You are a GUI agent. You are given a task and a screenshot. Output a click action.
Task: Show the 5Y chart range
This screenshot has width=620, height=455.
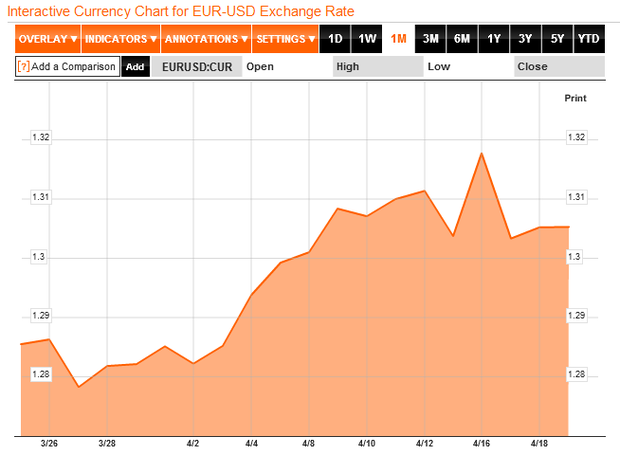tap(557, 39)
